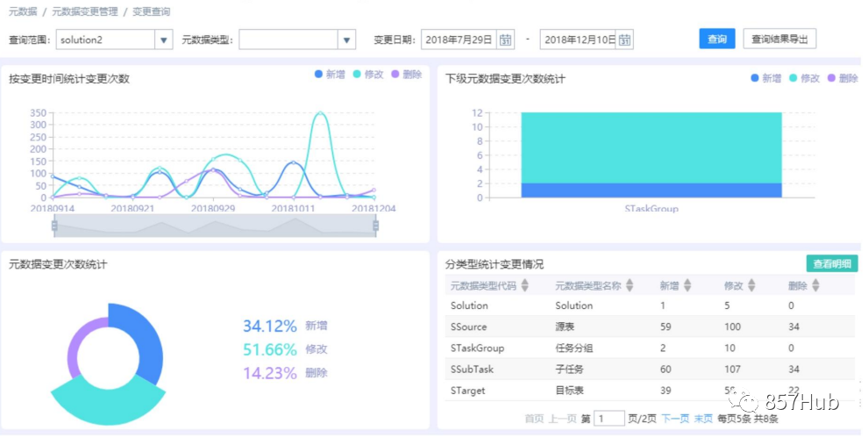Open the start date calendar icon
The image size is (868, 438).
[505, 39]
